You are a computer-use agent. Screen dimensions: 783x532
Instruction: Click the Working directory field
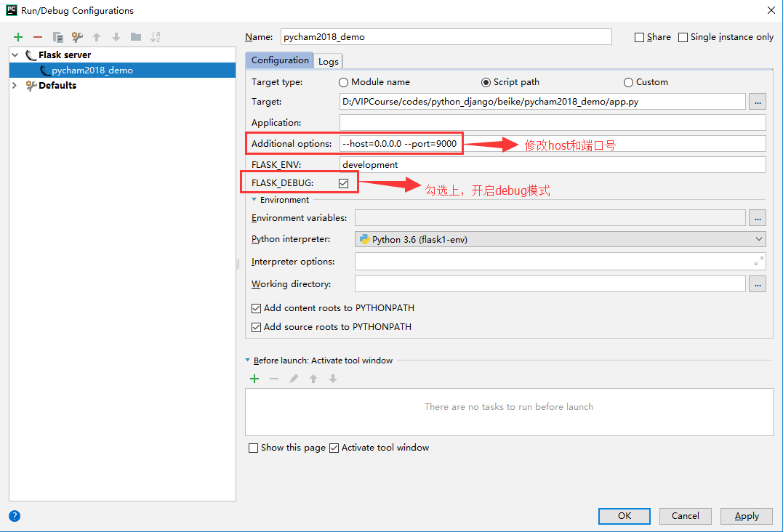pyautogui.click(x=550, y=284)
